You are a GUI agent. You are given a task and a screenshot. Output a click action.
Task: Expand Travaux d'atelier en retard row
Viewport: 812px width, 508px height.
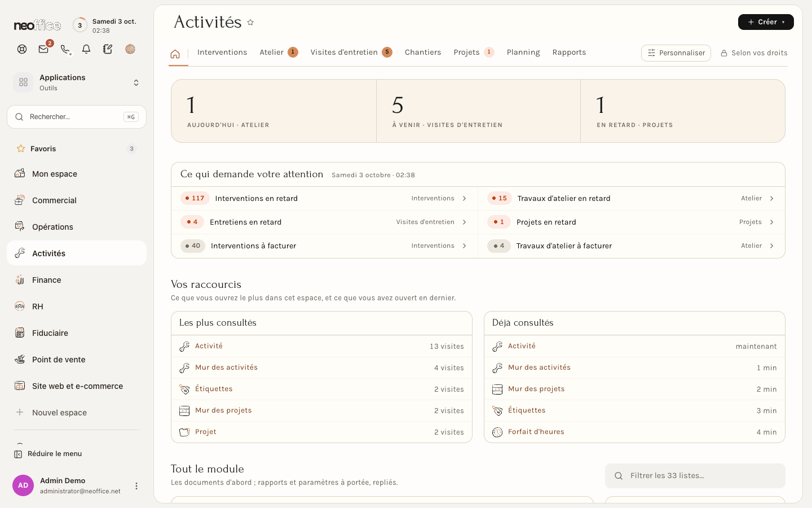(x=632, y=198)
